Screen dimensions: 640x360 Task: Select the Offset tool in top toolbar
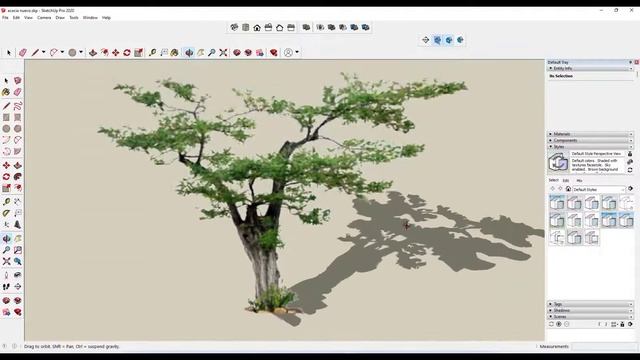coord(104,53)
